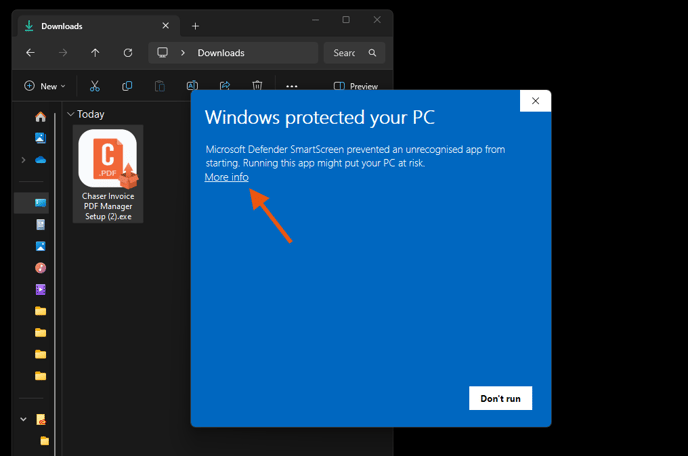Click Downloads in the address bar
This screenshot has height=456, width=688.
point(221,53)
